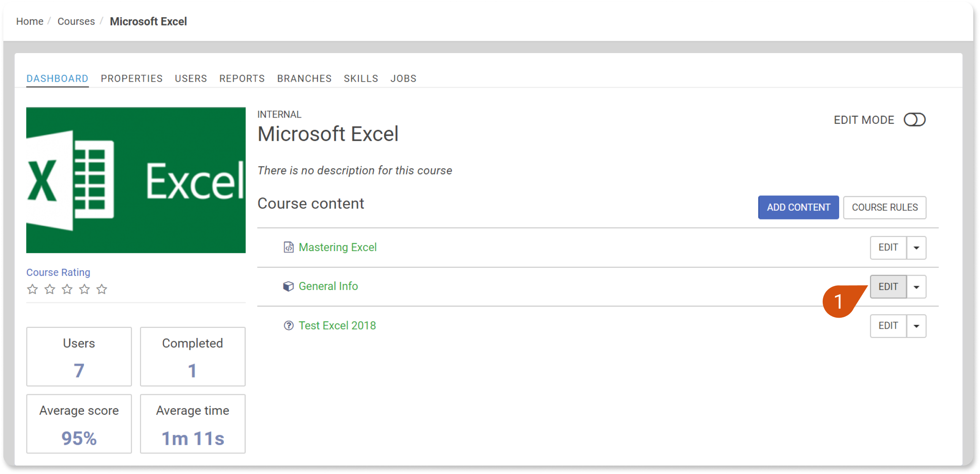Open the Skills tab
This screenshot has width=980, height=474.
361,78
